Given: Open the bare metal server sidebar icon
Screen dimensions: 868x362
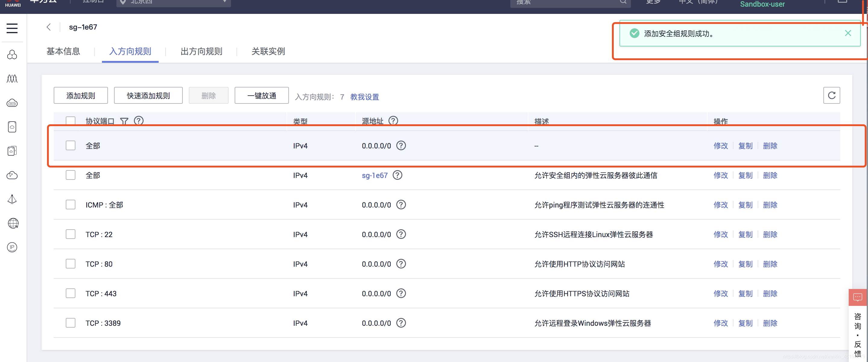Looking at the screenshot, I should tap(12, 103).
